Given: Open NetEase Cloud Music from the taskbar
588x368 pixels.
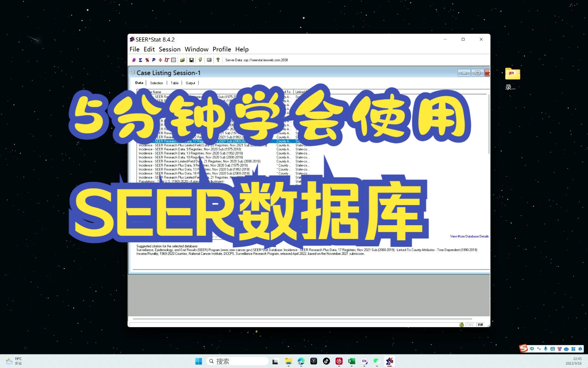Looking at the screenshot, I should click(339, 361).
